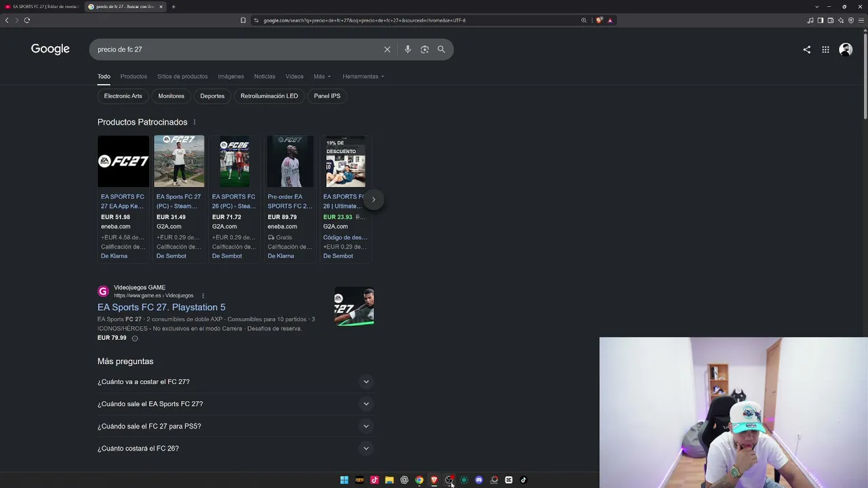The width and height of the screenshot is (868, 488).
Task: Reload the current page
Action: (x=27, y=20)
